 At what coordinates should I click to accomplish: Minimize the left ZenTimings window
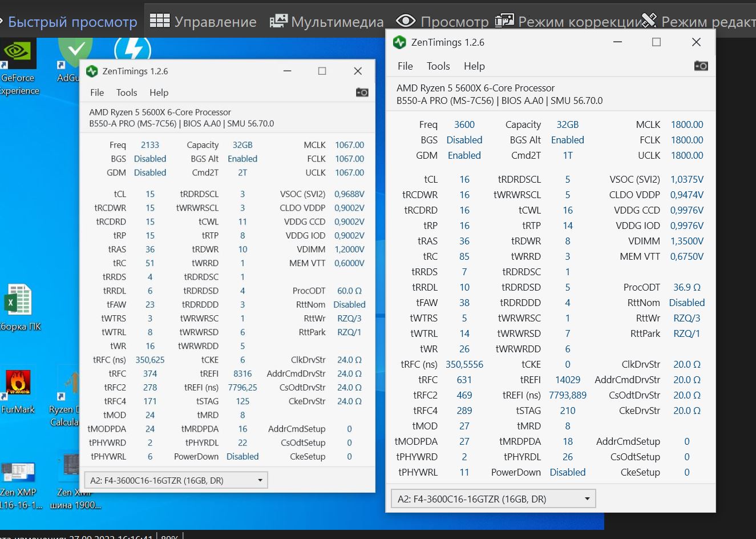(x=288, y=71)
